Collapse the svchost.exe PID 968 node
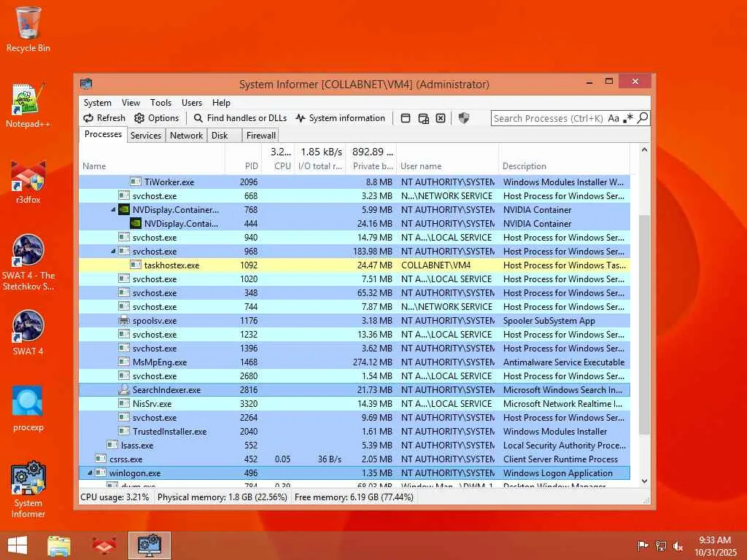Viewport: 747px width, 560px height. click(x=113, y=251)
